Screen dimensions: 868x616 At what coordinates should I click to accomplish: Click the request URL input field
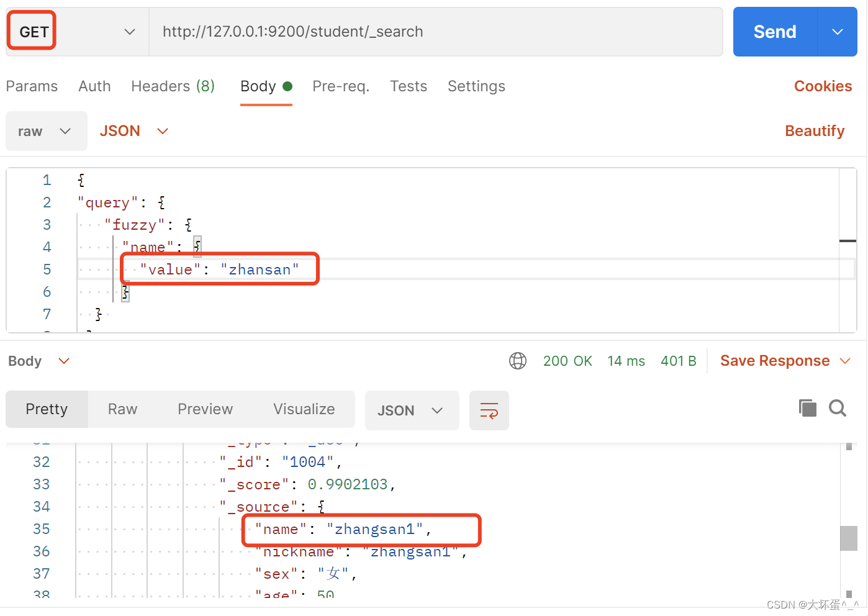(x=436, y=32)
